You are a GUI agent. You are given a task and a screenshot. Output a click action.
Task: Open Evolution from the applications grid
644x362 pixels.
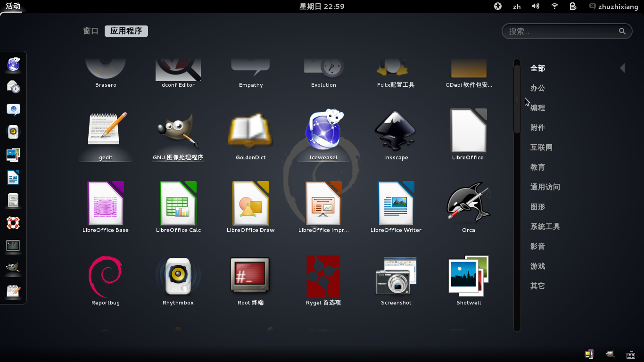[x=323, y=73]
